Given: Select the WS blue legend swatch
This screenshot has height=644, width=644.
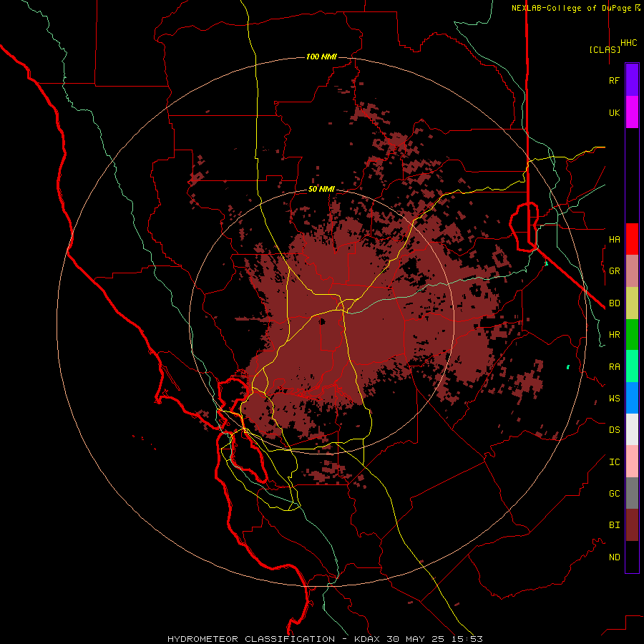Looking at the screenshot, I should (632, 398).
